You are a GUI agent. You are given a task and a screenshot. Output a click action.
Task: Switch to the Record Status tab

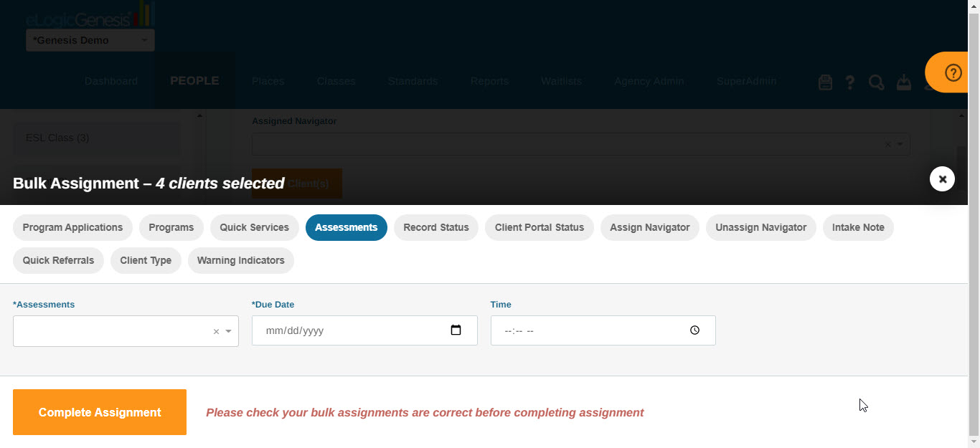(x=436, y=227)
